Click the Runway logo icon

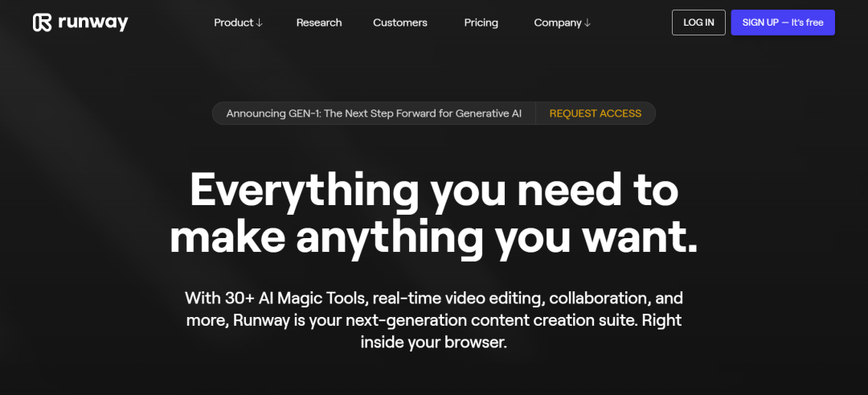[x=42, y=23]
